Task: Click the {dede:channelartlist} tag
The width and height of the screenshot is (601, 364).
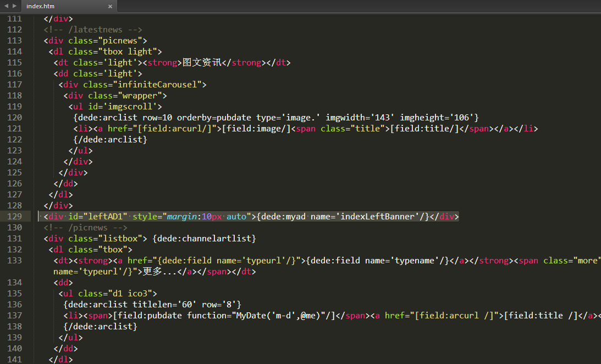Action: pyautogui.click(x=205, y=238)
